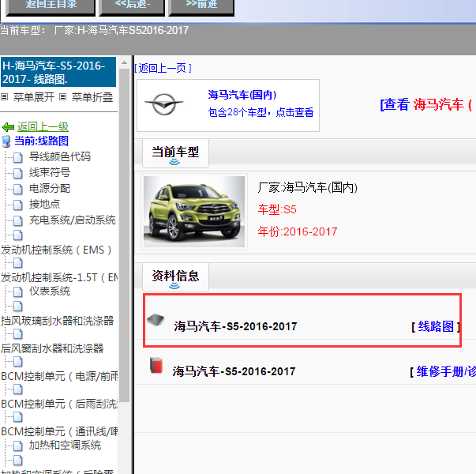The width and height of the screenshot is (476, 474).
Task: Click the green back arrow icon
Action: click(8, 126)
